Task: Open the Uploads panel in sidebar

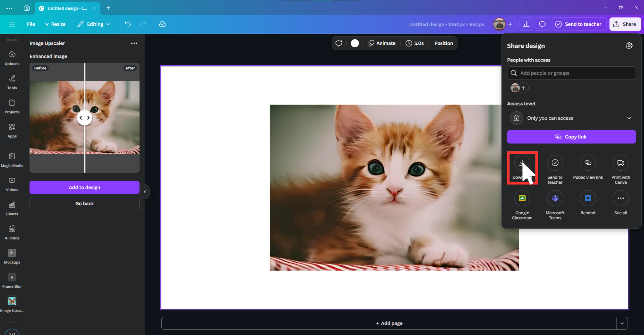Action: tap(12, 58)
